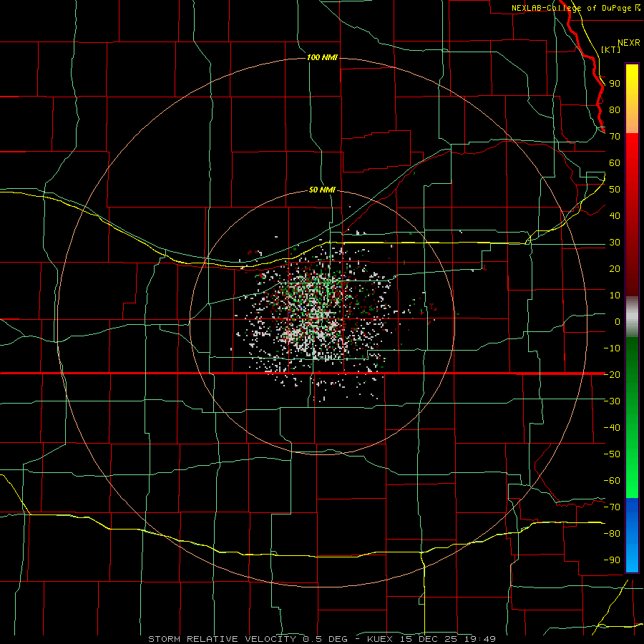The image size is (644, 644).
Task: Click the -30 value on velocity scale
Action: click(x=612, y=401)
